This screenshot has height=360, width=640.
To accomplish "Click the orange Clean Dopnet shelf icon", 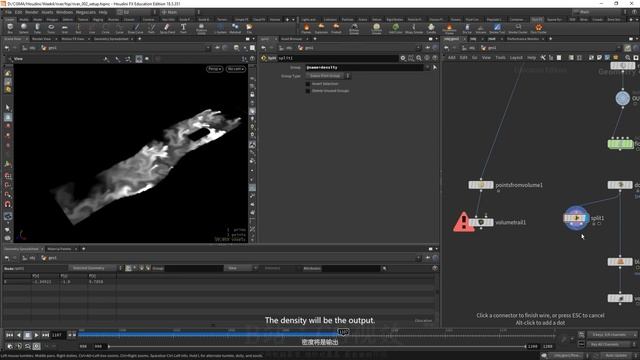I will [x=538, y=28].
